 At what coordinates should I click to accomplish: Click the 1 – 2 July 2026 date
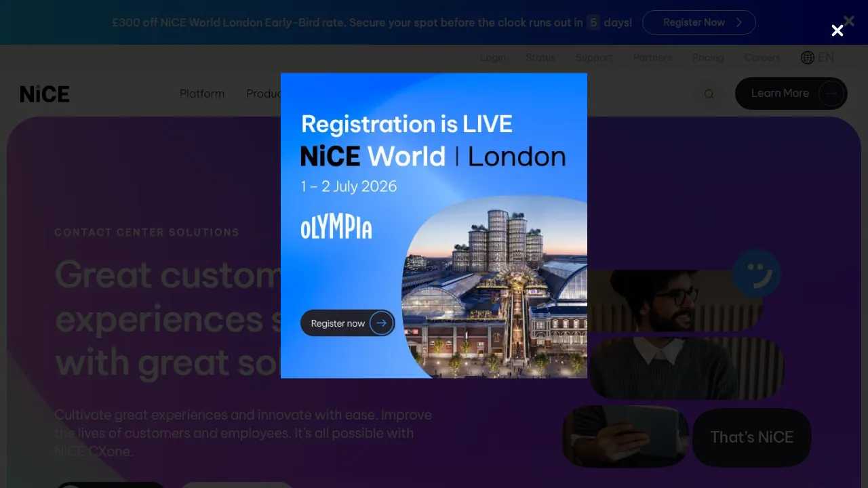(349, 186)
